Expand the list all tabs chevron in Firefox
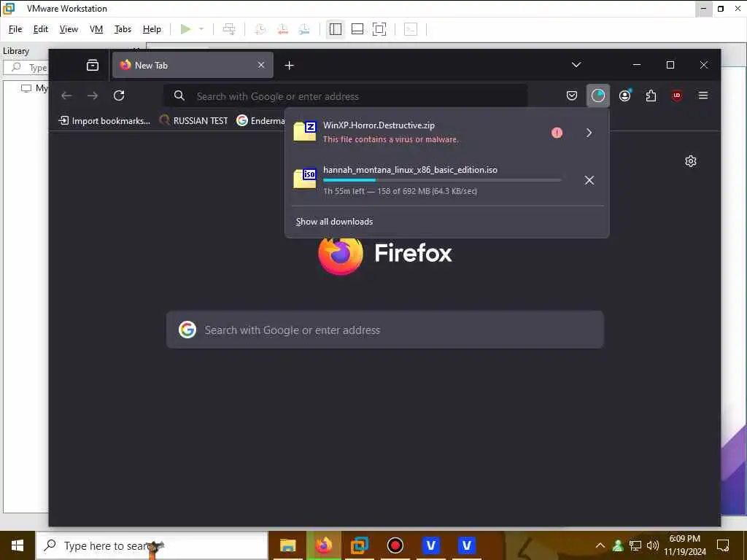 click(x=576, y=65)
